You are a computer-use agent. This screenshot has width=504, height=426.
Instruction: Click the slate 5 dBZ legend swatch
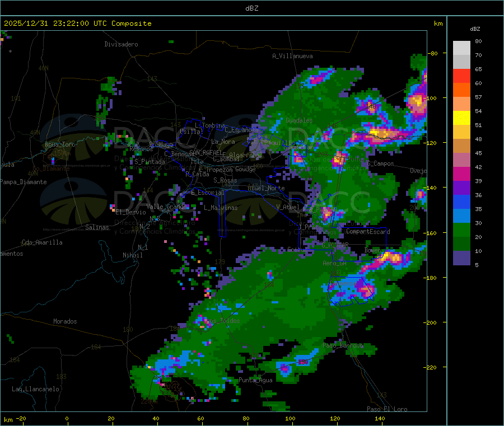click(461, 258)
